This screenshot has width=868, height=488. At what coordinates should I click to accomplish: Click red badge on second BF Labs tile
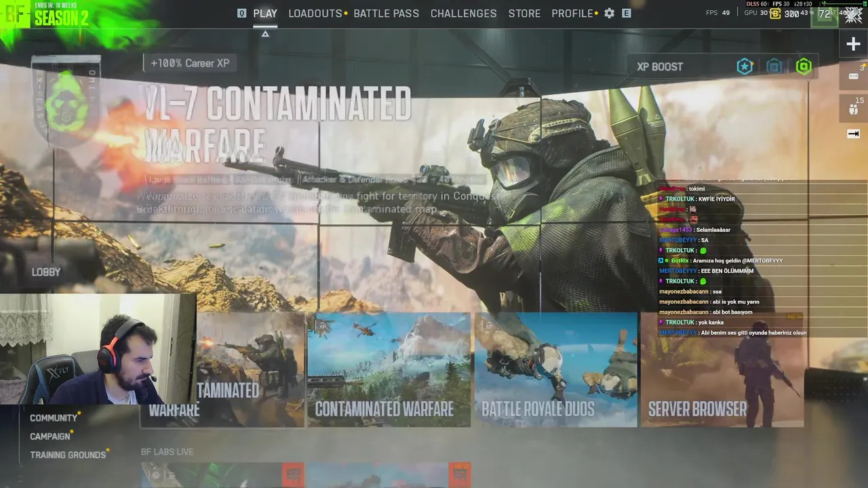[460, 474]
